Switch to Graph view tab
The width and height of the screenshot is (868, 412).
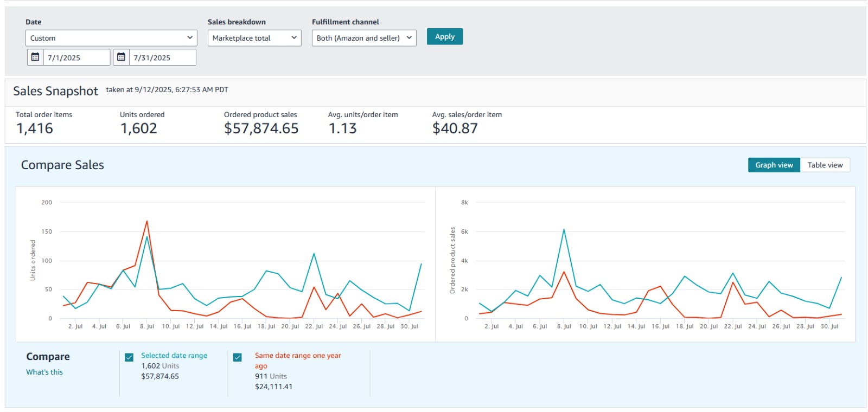pyautogui.click(x=774, y=165)
